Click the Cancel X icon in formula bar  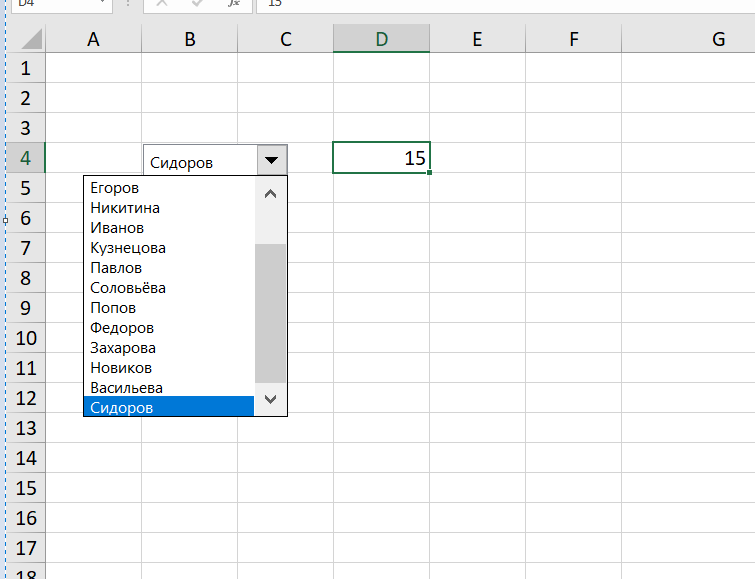162,4
